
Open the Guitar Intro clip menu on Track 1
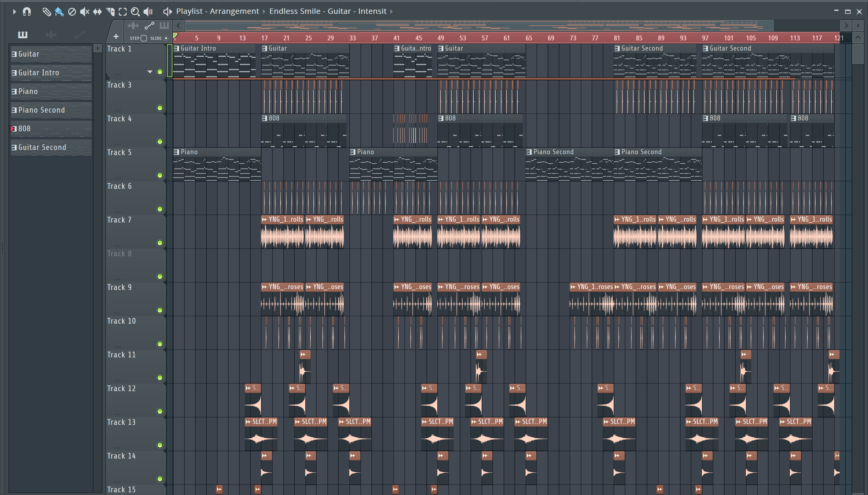[x=177, y=48]
